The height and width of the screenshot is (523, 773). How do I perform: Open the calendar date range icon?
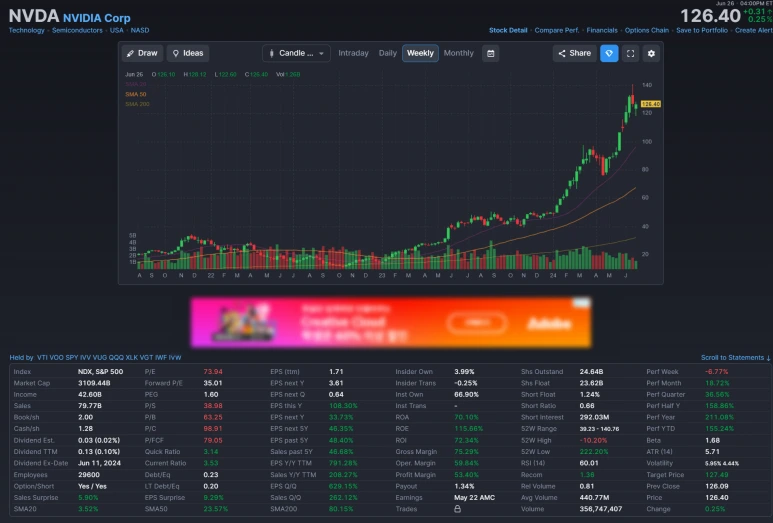point(491,53)
